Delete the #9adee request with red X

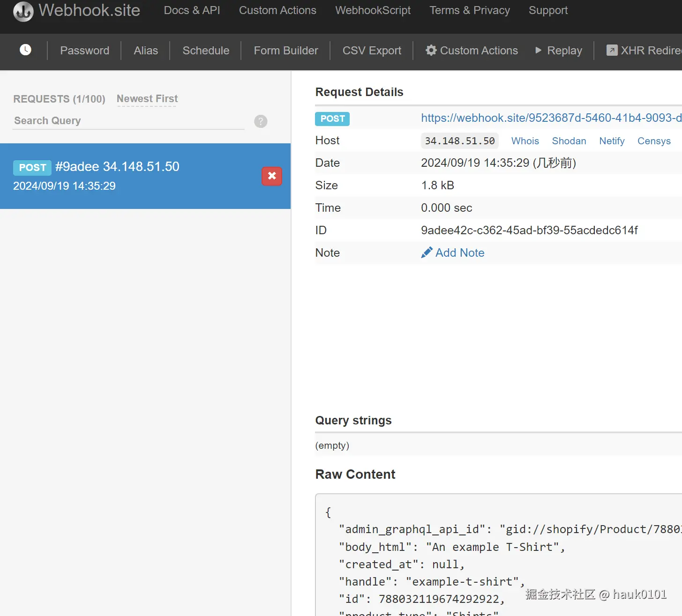point(272,176)
